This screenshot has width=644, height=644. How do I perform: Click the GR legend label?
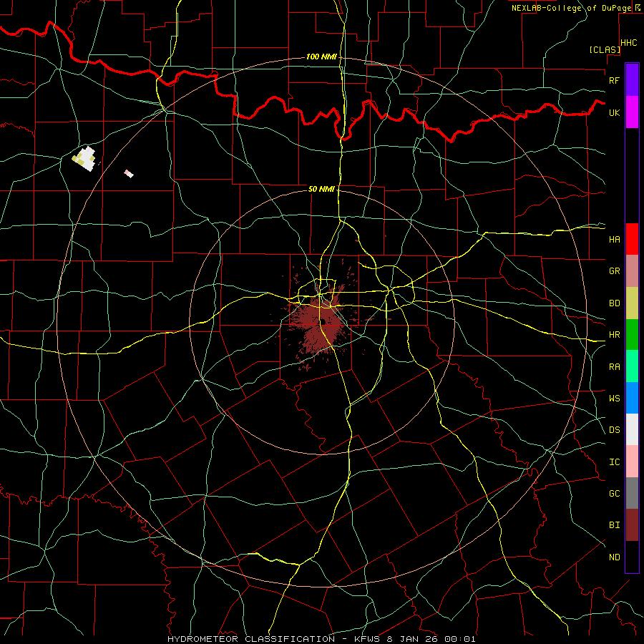(x=614, y=271)
